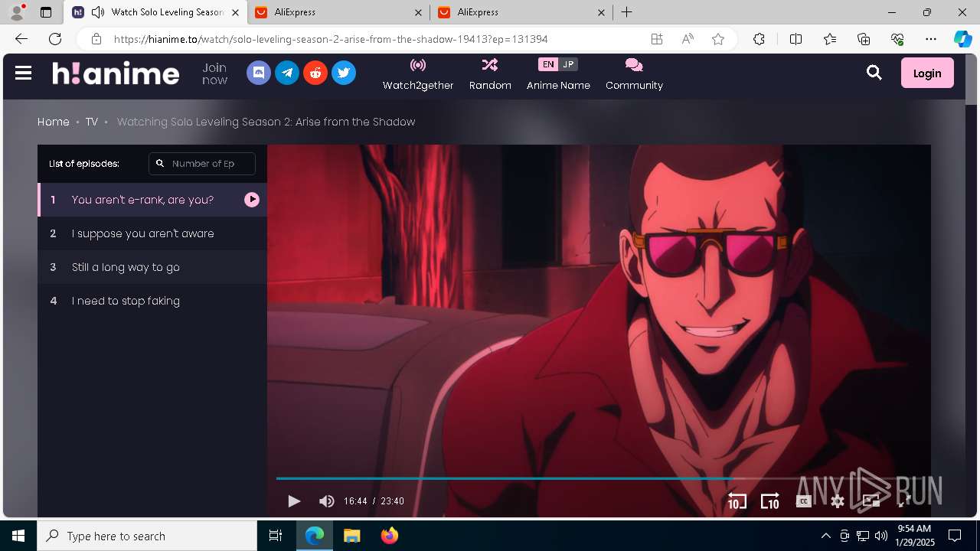
Task: Click the pink Login button
Action: tap(927, 73)
